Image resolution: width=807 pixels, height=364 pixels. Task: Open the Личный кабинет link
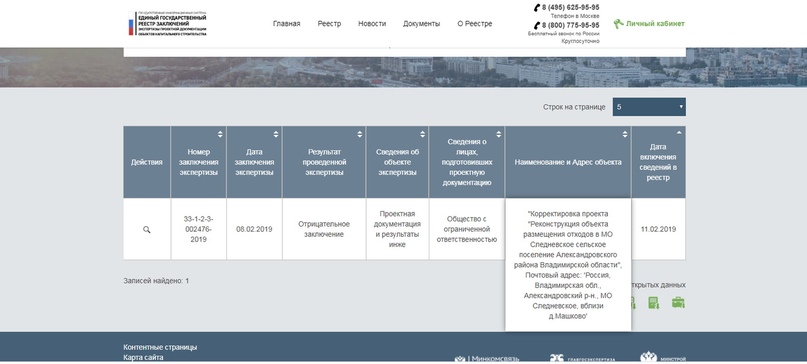click(655, 24)
